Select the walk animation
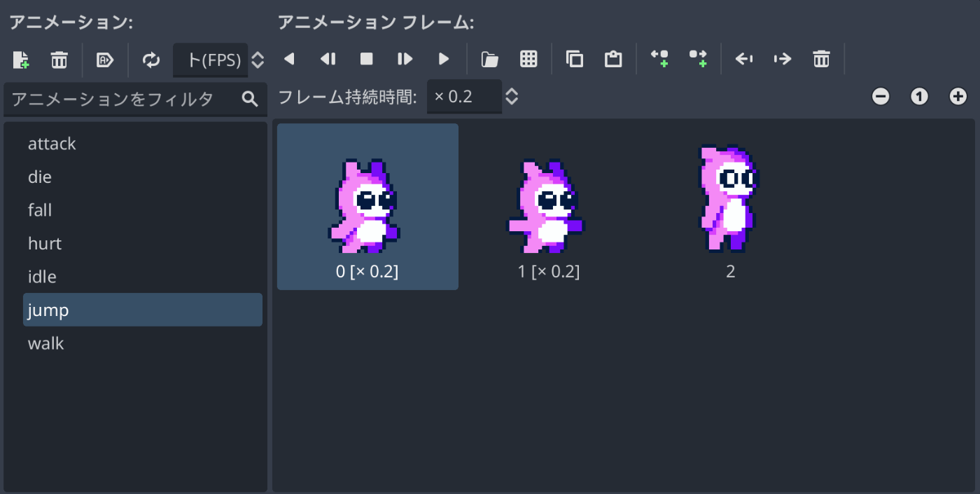980x494 pixels. (143, 343)
